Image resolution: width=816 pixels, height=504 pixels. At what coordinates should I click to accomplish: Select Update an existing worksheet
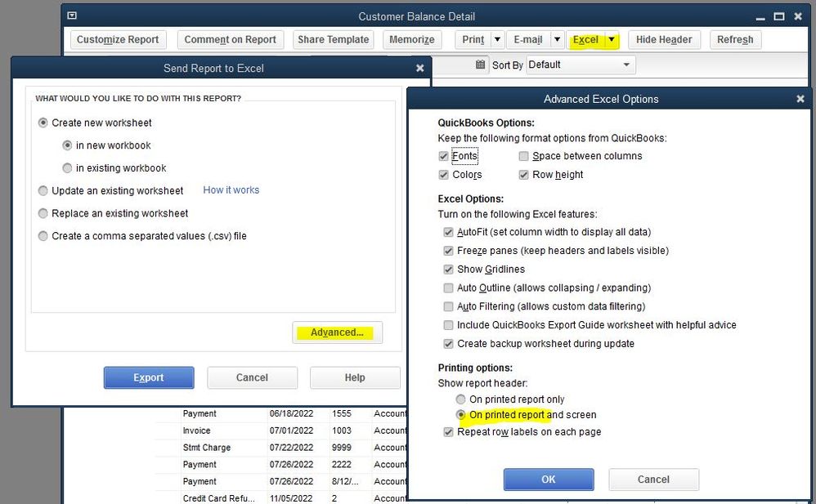click(x=43, y=191)
